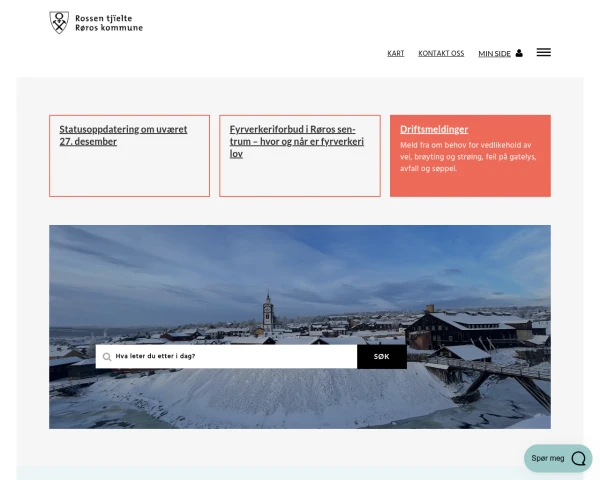Click the Rossen tjïelte Røros kommune title text

(109, 23)
